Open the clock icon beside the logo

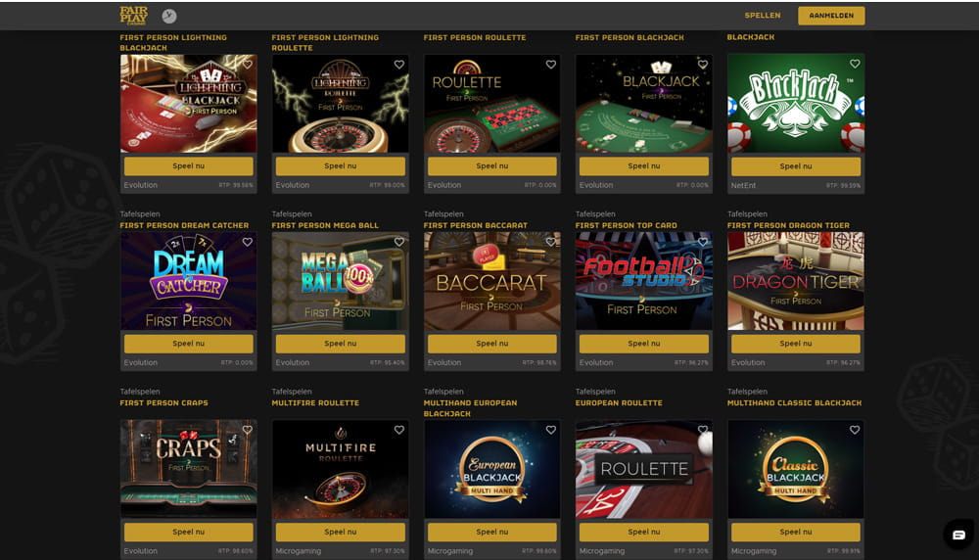(169, 17)
